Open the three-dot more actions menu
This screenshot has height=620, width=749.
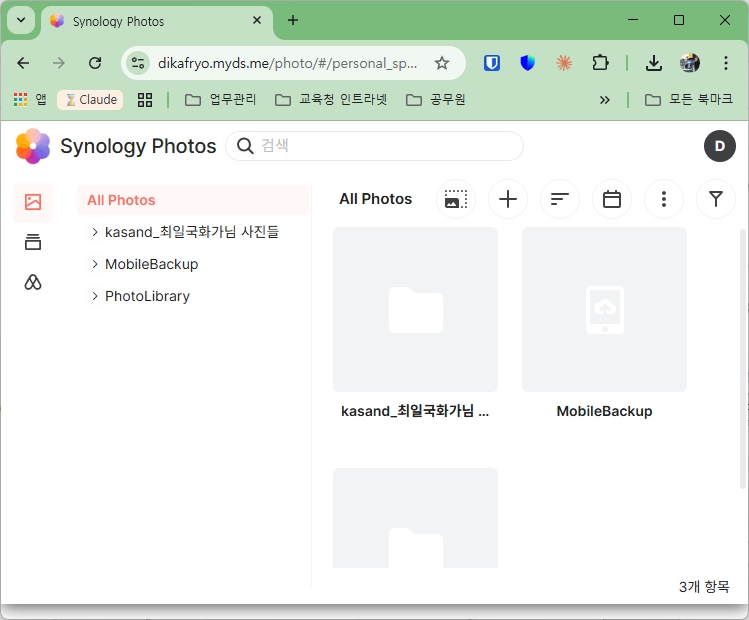tap(664, 199)
